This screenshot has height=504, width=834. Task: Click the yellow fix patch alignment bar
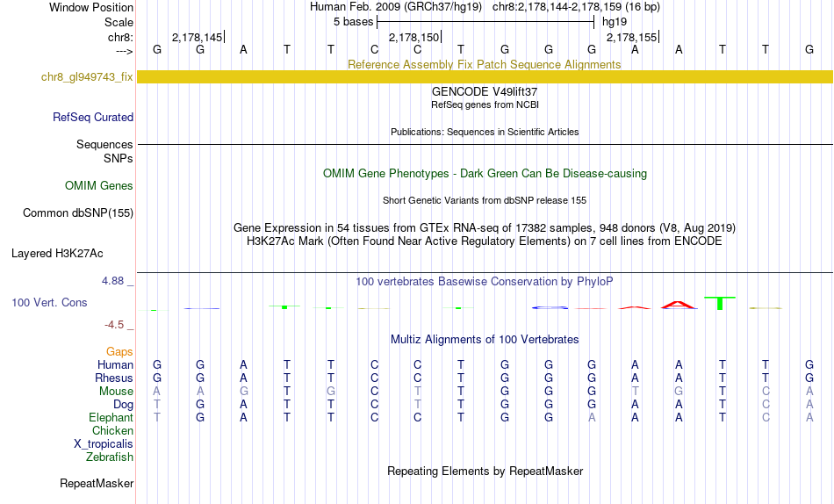pos(485,76)
